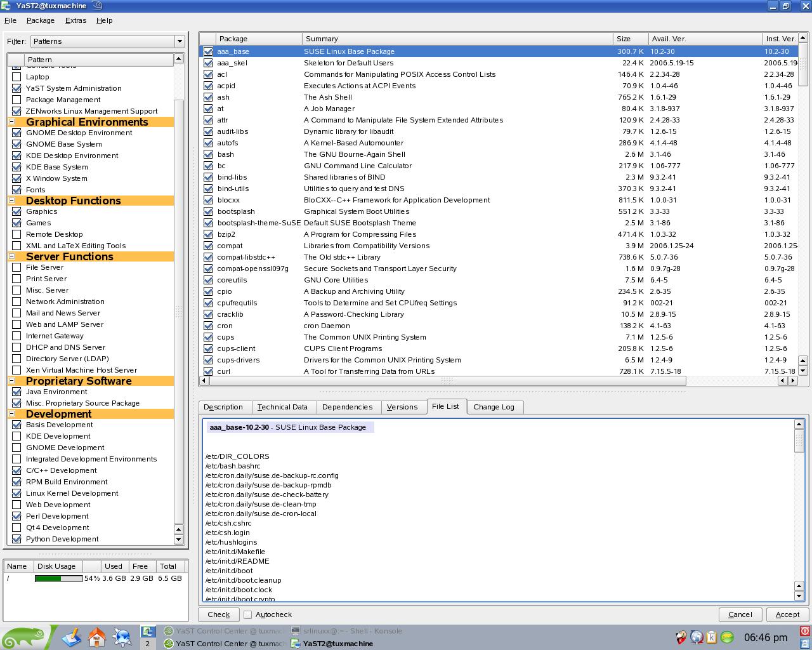Collapse the Desktop Functions group
Screen dimensions: 812x650
point(12,201)
